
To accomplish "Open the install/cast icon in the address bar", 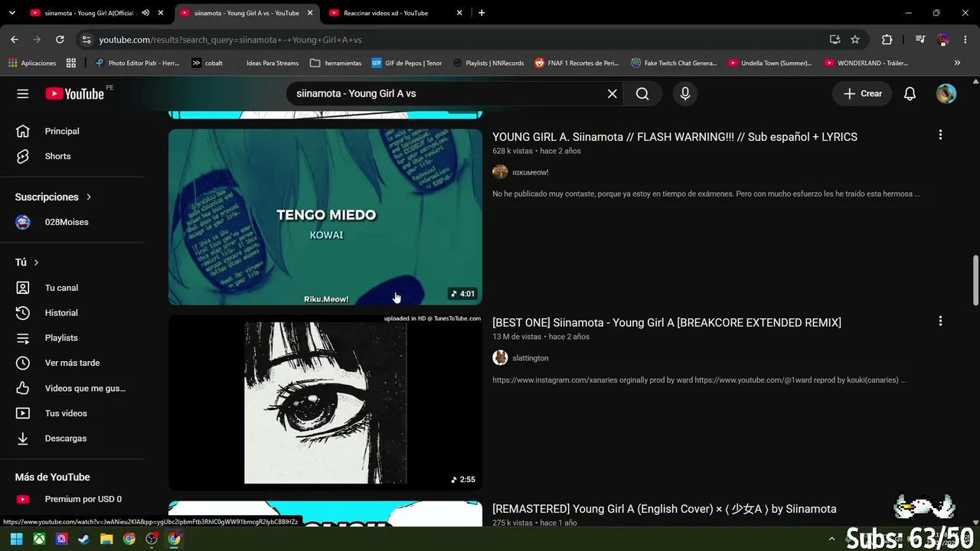I will click(x=835, y=40).
